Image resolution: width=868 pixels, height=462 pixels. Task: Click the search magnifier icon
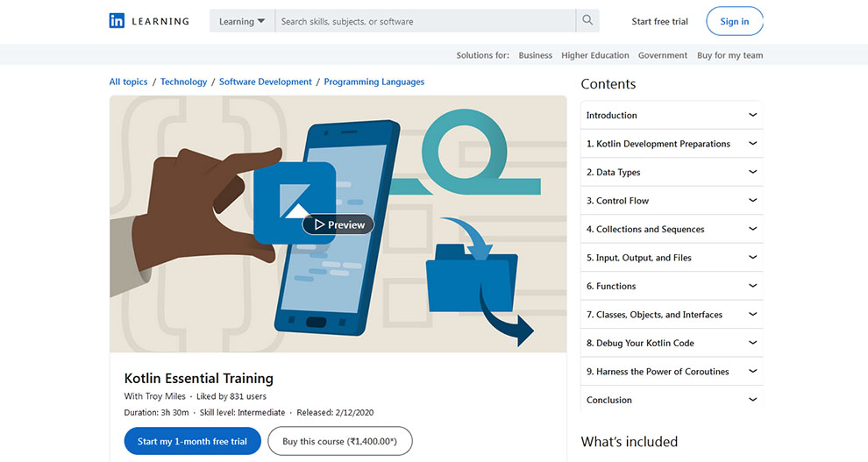coord(587,21)
